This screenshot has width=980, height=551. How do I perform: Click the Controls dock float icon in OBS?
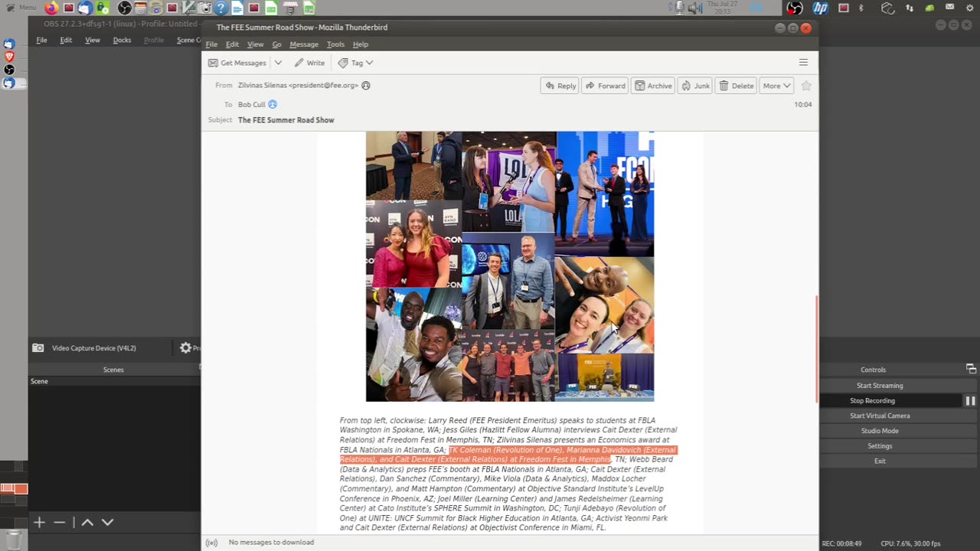[971, 369]
